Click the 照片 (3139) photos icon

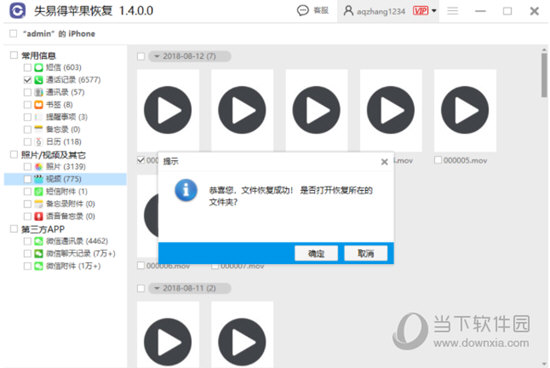(39, 167)
